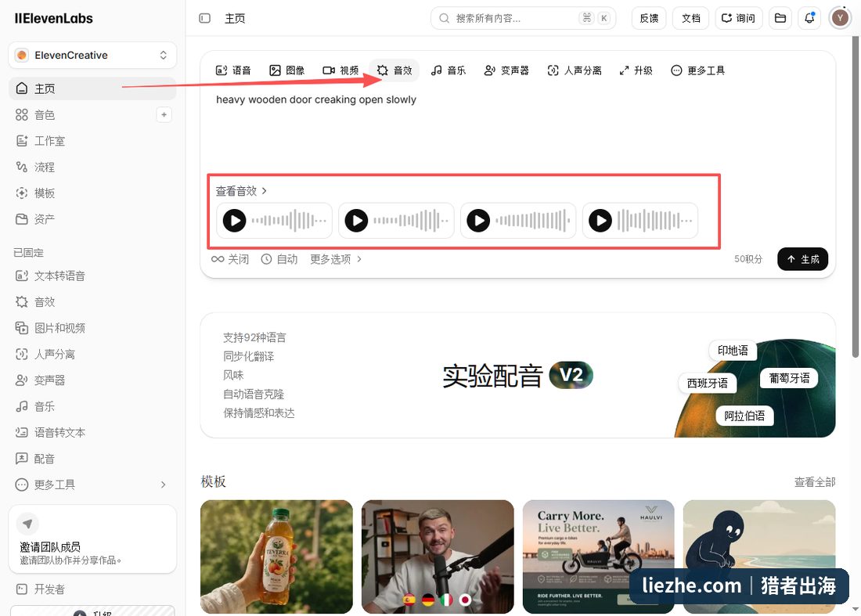Select the 音效 tab
This screenshot has width=861, height=616.
394,70
